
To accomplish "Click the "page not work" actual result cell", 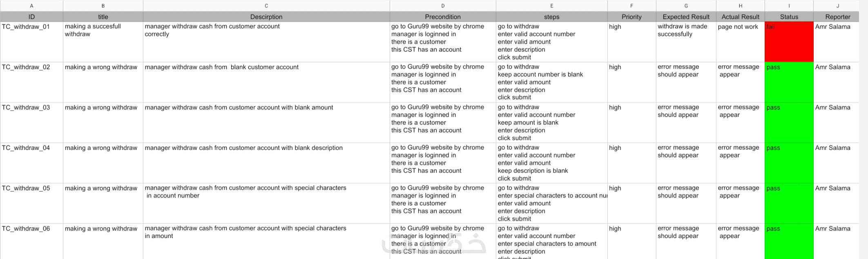I will click(740, 41).
